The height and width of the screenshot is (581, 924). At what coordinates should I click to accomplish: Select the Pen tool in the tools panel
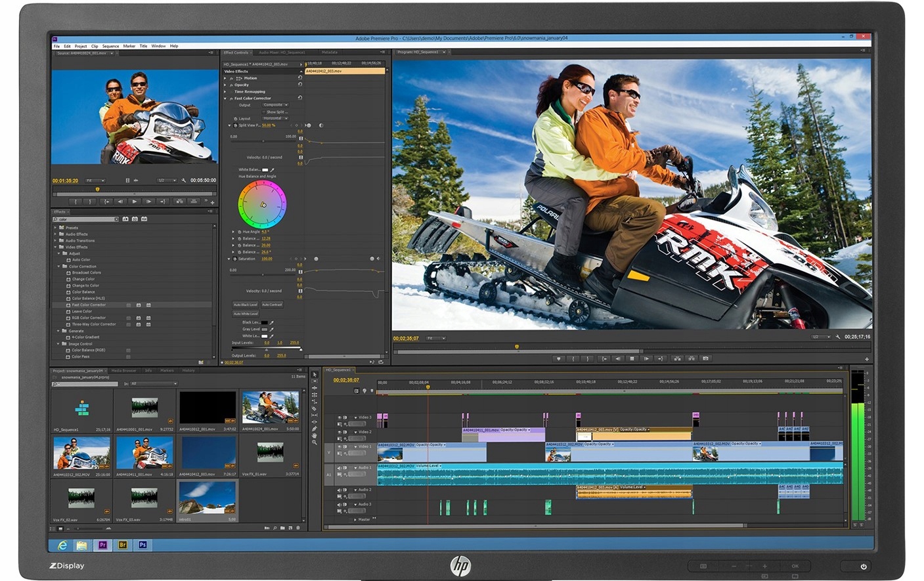[x=315, y=429]
